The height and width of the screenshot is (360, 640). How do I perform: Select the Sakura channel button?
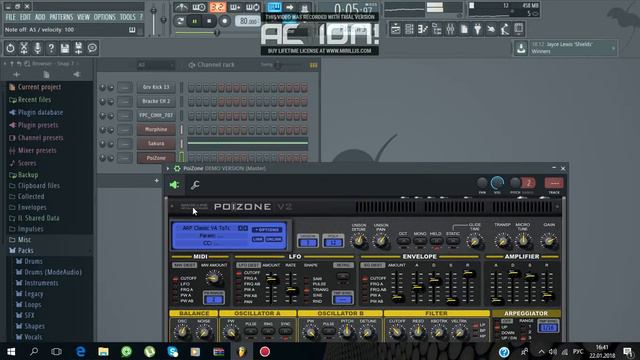click(156, 144)
